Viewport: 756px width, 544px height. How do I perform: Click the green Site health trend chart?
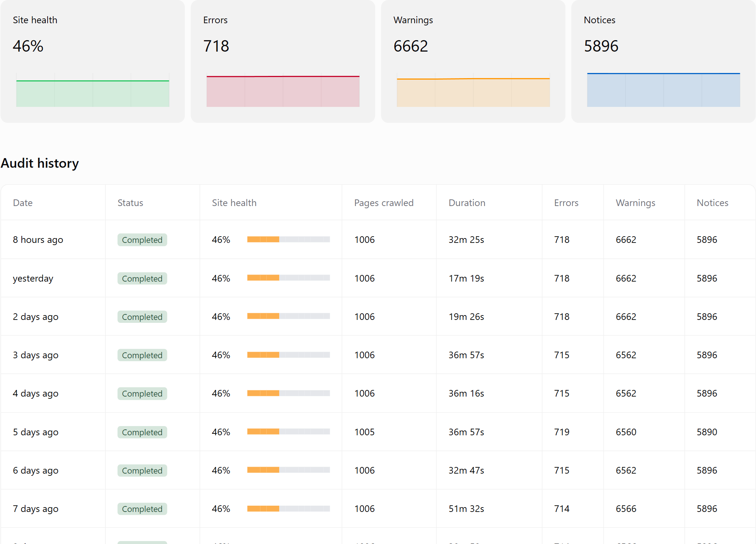[x=93, y=90]
